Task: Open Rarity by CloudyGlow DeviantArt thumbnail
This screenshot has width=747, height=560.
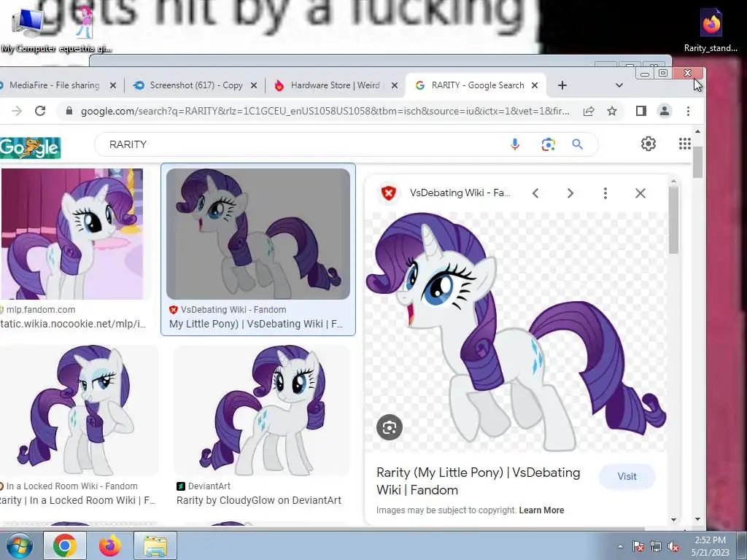Action: point(263,410)
